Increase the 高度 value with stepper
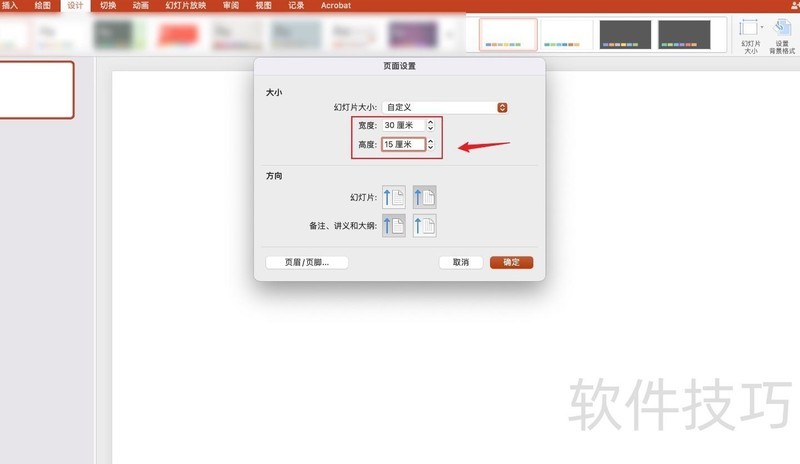Screen dimensions: 800x464 click(431, 141)
